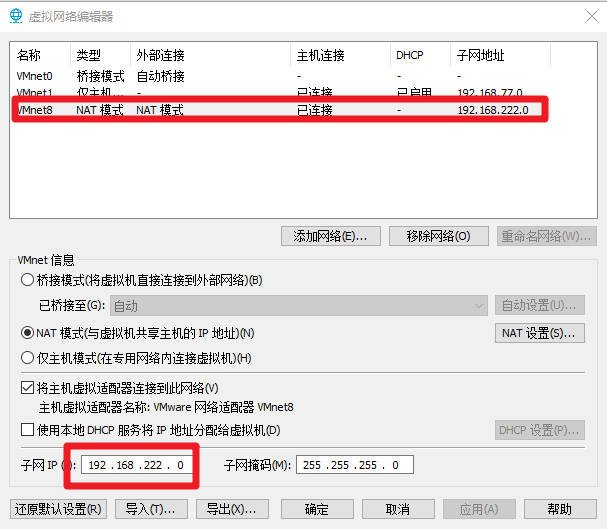Select the 仅主机模式 radio button
Viewport: 607px width, 529px height.
tap(27, 358)
